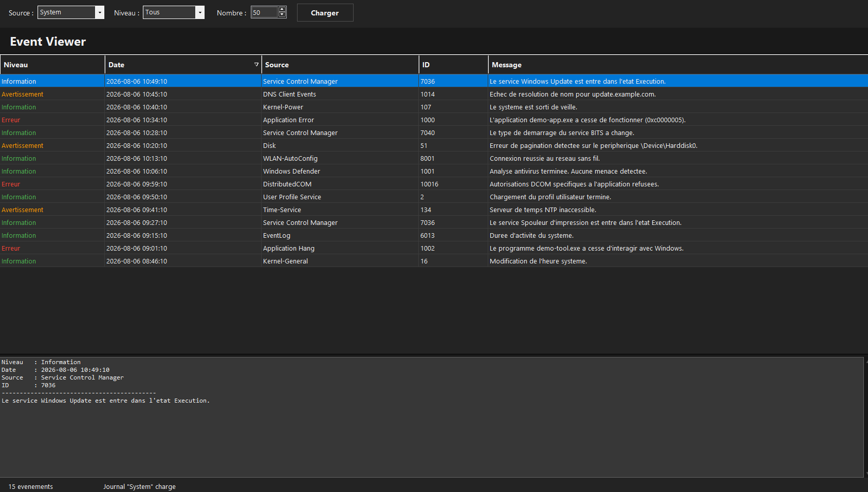This screenshot has height=492, width=868.
Task: Sort by the Date column header
Action: coord(183,65)
